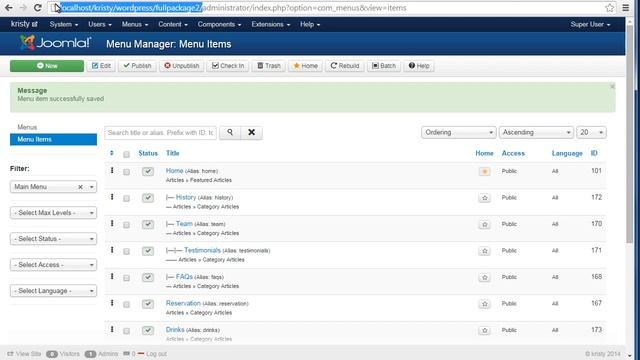Click the drag handle for Testimonials row
The width and height of the screenshot is (640, 360).
(112, 250)
